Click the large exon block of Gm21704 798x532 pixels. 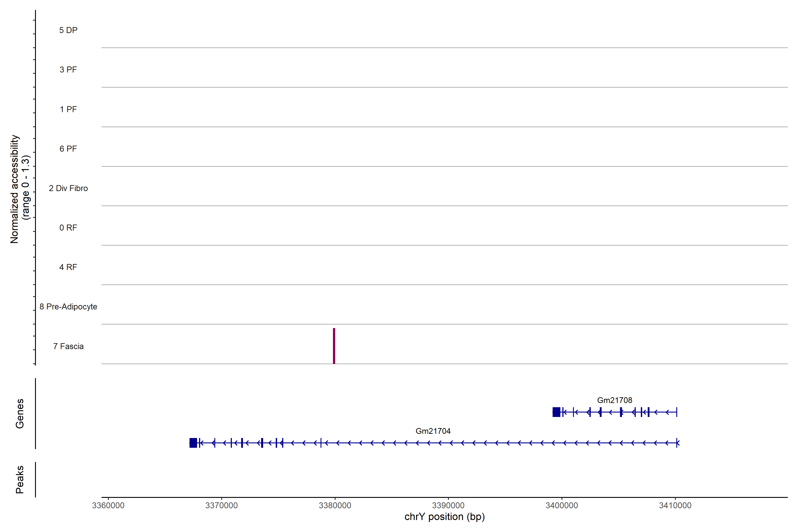tap(193, 443)
